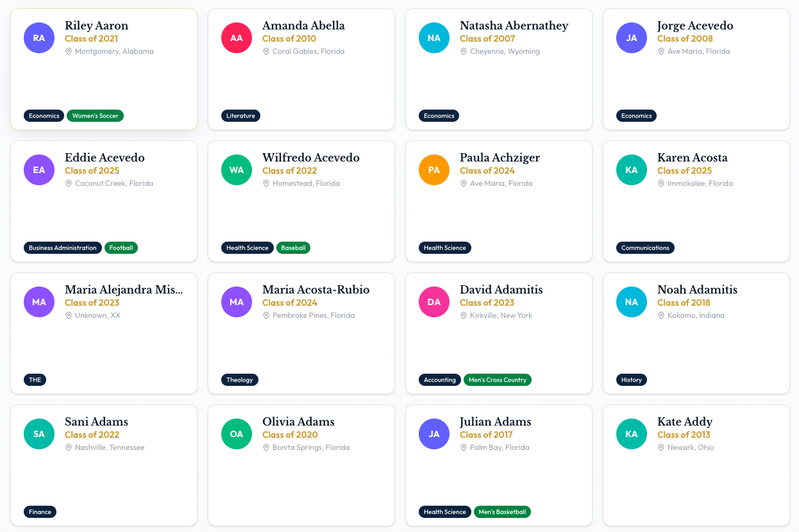
Task: Click the Communications tag on Karen Acosta's card
Action: tap(645, 248)
